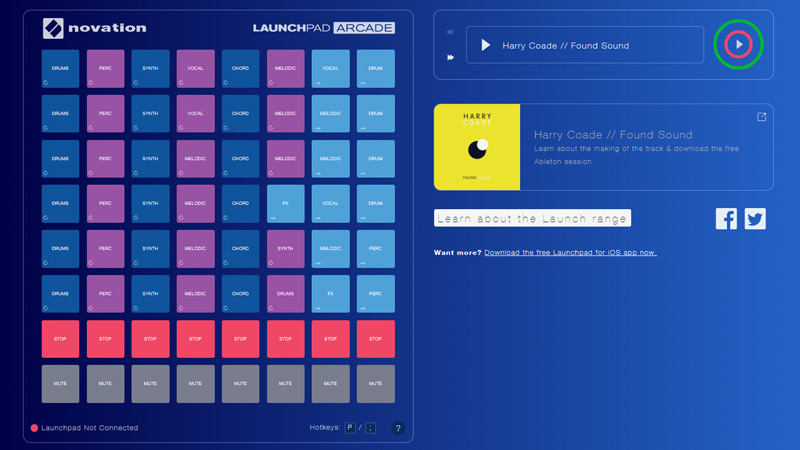Open Harry Coade album artwork thumbnail
This screenshot has width=800, height=450.
pyautogui.click(x=477, y=147)
